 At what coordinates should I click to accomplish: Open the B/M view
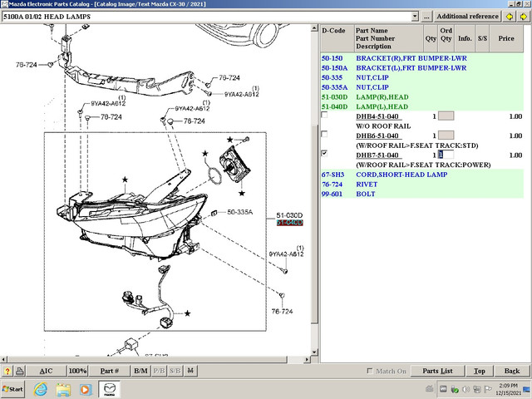tap(140, 371)
